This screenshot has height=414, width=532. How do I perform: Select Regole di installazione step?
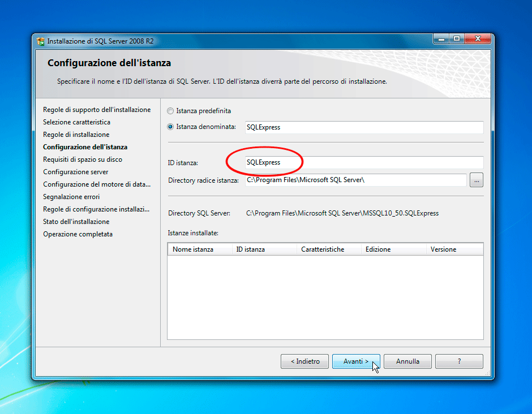76,135
